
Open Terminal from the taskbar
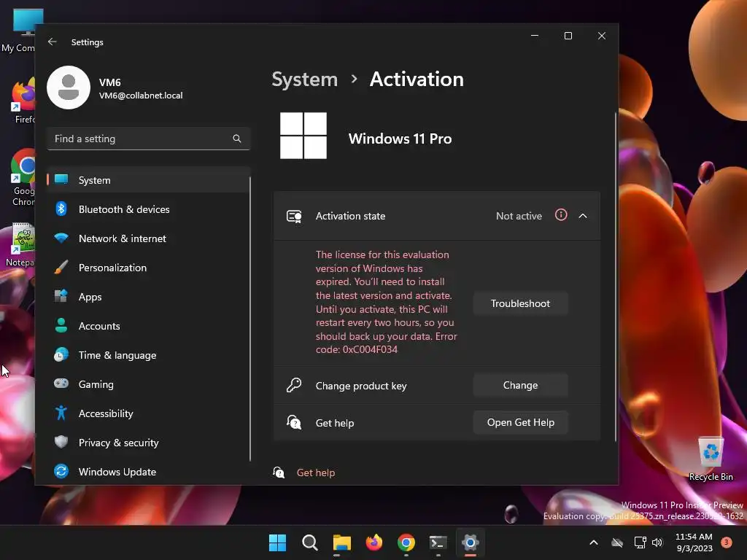[438, 542]
